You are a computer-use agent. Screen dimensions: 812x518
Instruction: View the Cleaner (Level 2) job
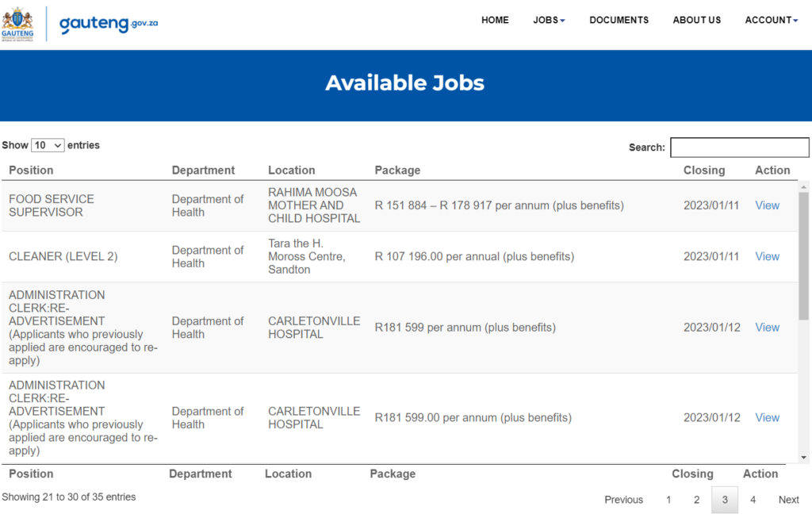(767, 256)
